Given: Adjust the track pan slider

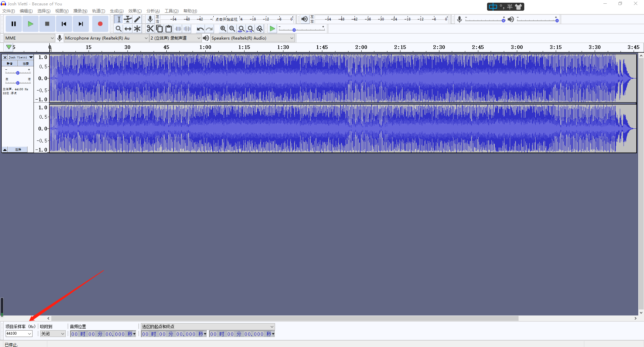Looking at the screenshot, I should point(18,82).
